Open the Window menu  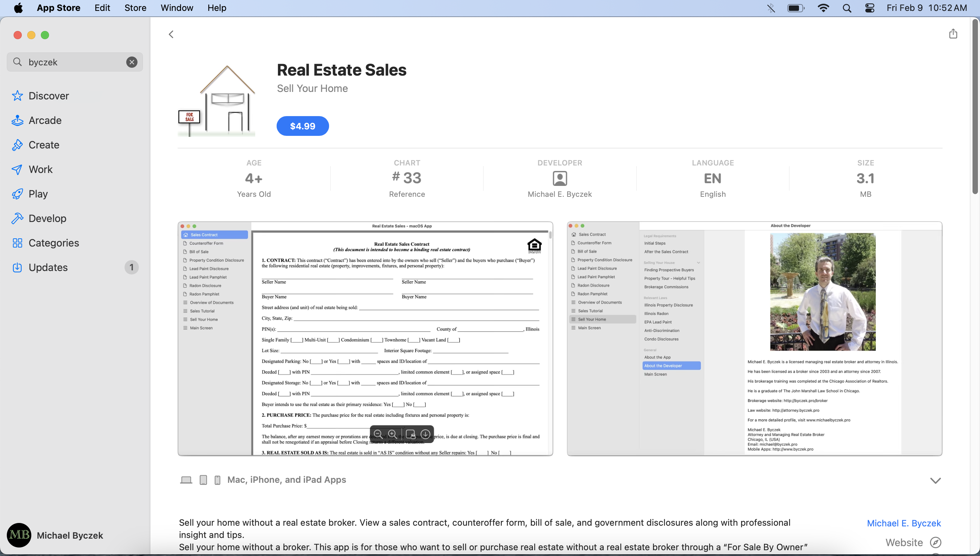click(177, 8)
